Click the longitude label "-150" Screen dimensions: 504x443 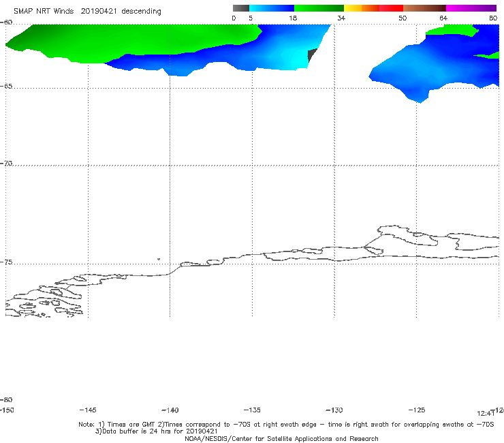click(7, 410)
